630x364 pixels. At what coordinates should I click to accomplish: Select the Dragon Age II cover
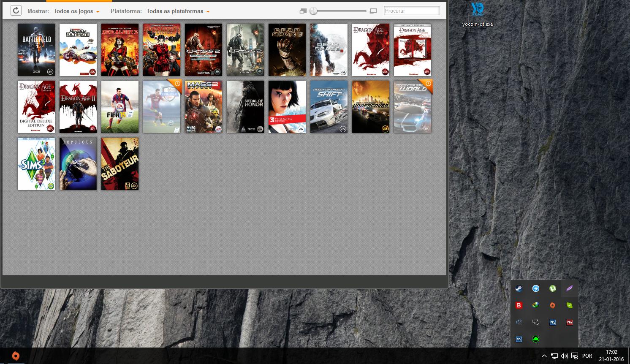[x=78, y=107]
